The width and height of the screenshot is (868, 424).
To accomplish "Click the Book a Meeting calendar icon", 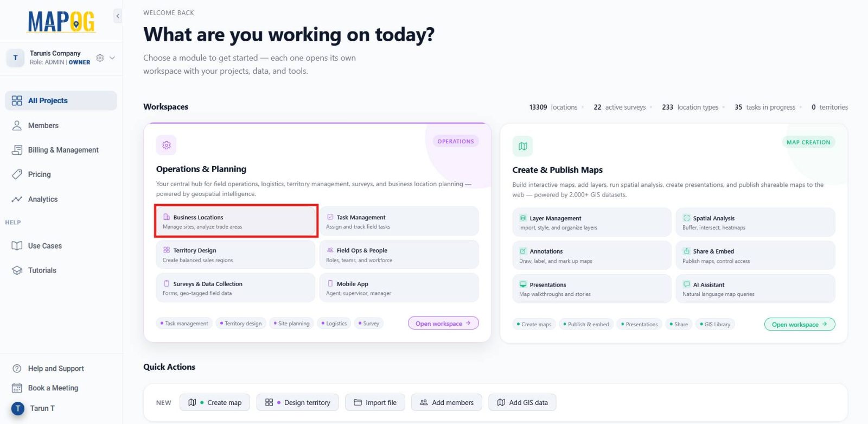I will (17, 388).
